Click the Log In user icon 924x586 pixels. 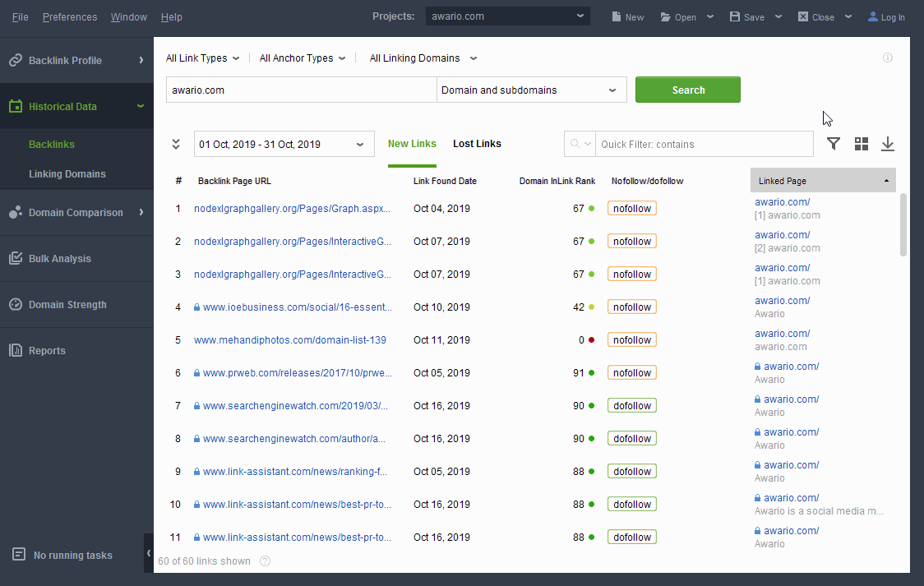(x=873, y=16)
